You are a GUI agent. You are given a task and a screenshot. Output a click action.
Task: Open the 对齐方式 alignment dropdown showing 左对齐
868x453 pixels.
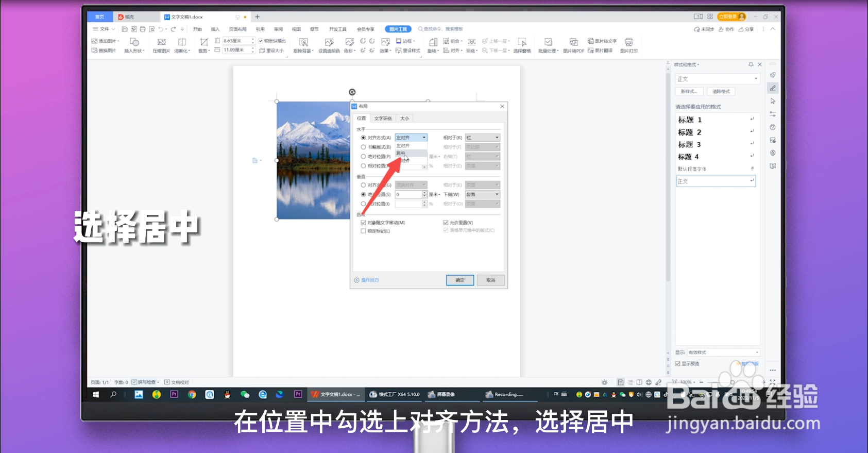[x=411, y=138]
